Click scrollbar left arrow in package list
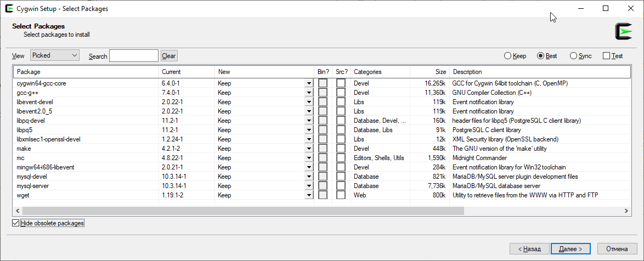Screen dimensions: 644x261 pyautogui.click(x=18, y=211)
